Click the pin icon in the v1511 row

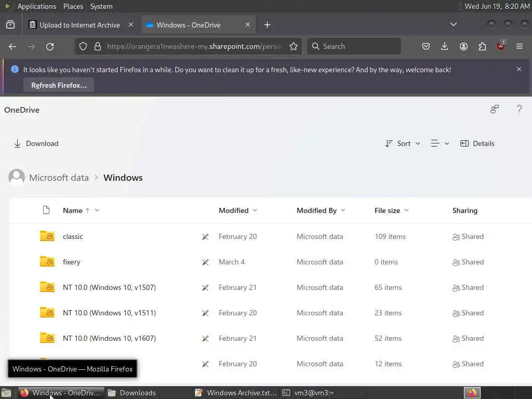click(x=205, y=313)
